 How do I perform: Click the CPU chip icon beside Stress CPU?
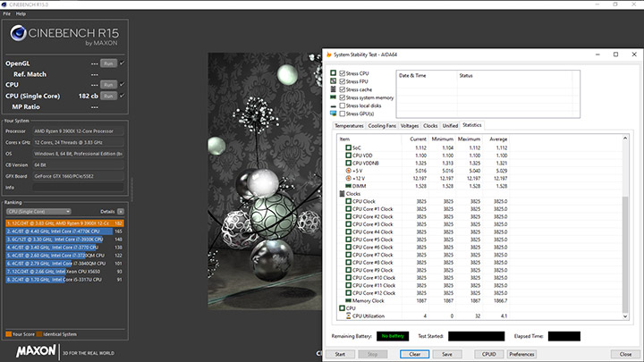[x=333, y=73]
